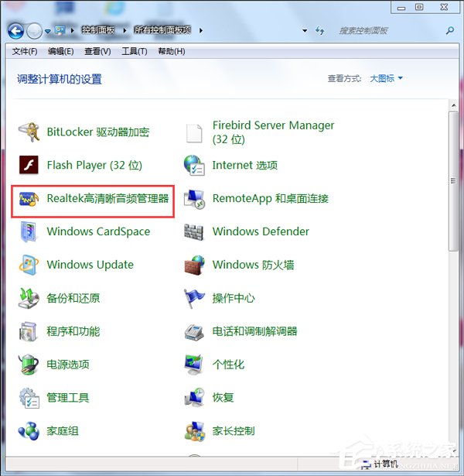Open the BitLocker drive encryption icon
The width and height of the screenshot is (464, 476).
[x=29, y=132]
